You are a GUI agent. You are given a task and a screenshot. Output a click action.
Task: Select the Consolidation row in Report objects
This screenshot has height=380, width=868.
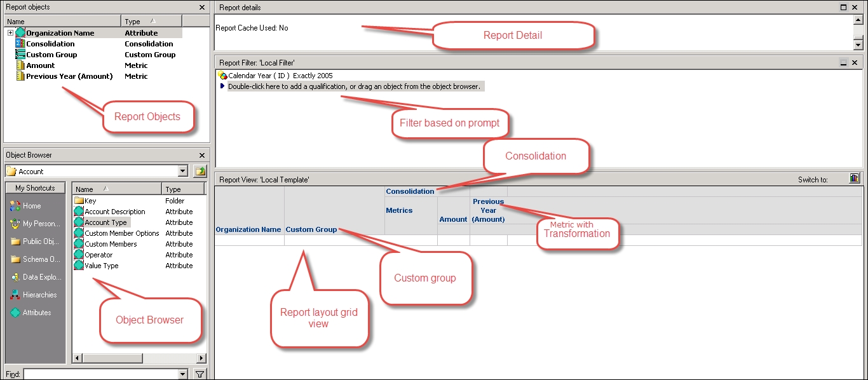(98, 44)
